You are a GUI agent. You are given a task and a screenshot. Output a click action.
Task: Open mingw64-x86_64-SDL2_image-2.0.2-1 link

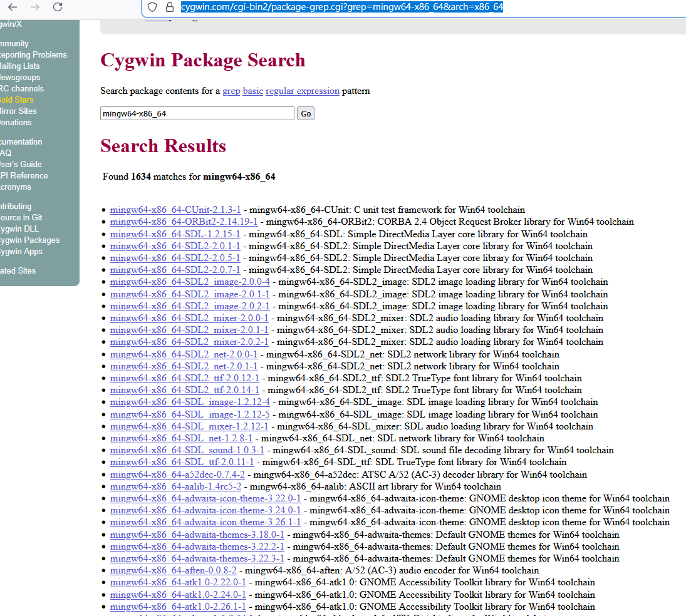point(190,306)
